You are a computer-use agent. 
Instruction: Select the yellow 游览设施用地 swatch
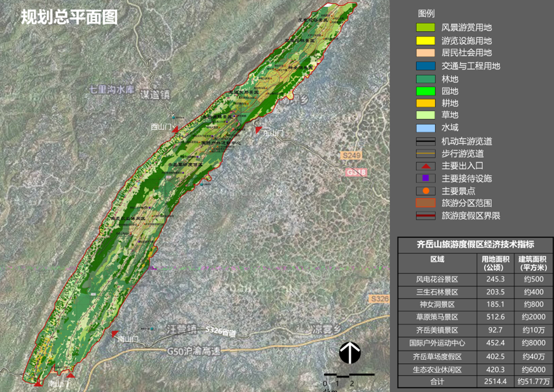[425, 41]
